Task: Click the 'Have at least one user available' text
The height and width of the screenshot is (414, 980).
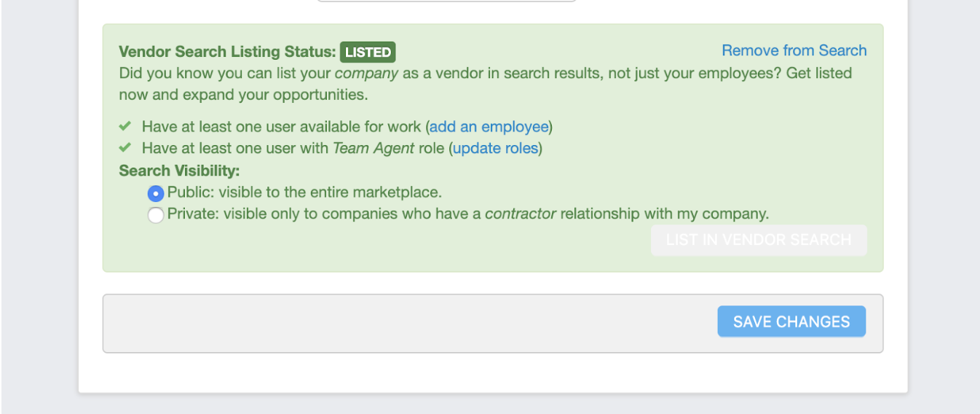Action: pyautogui.click(x=281, y=127)
